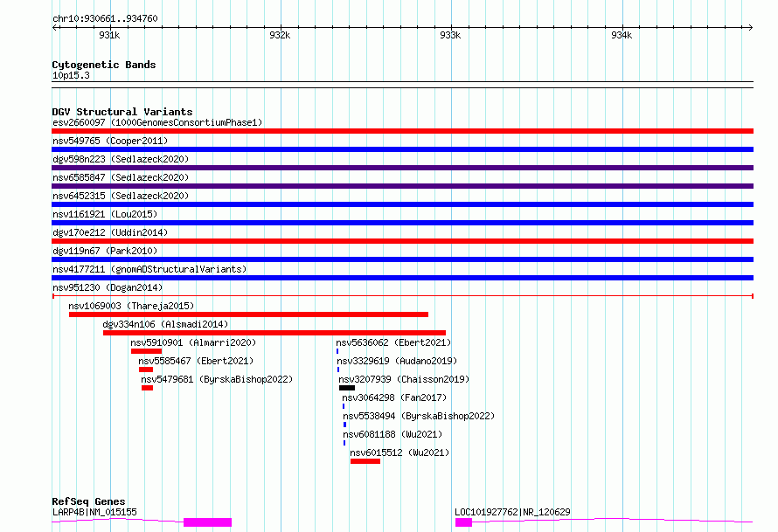Click the LOC101927762|NR_120629 gene label

[512, 512]
